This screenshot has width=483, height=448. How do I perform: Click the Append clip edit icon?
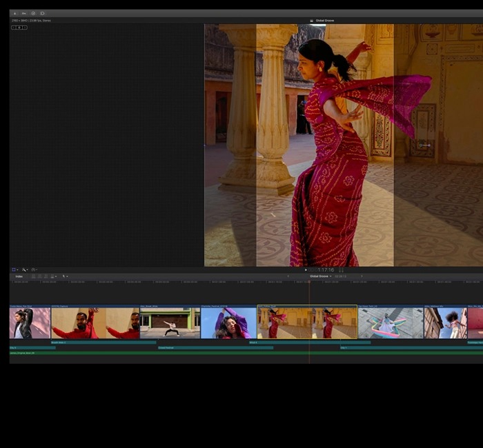pos(46,276)
